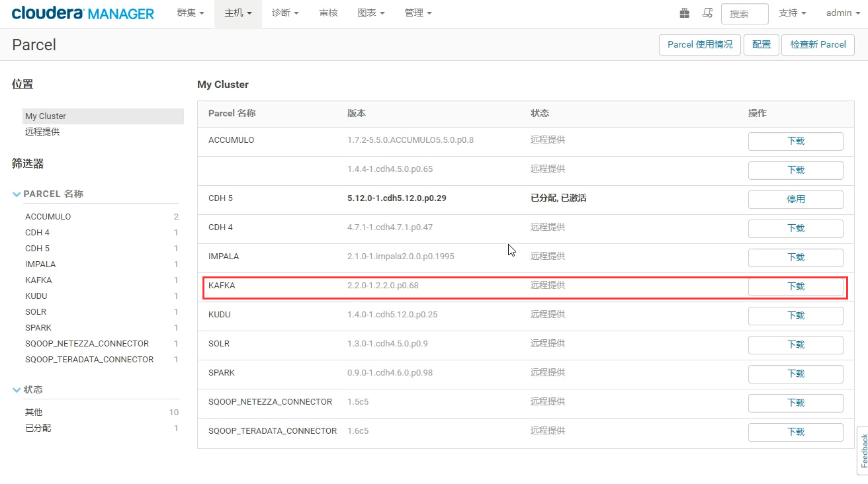Screen dimensions: 868x484
Task: Click the Parcel 使用情况 button
Action: click(700, 45)
